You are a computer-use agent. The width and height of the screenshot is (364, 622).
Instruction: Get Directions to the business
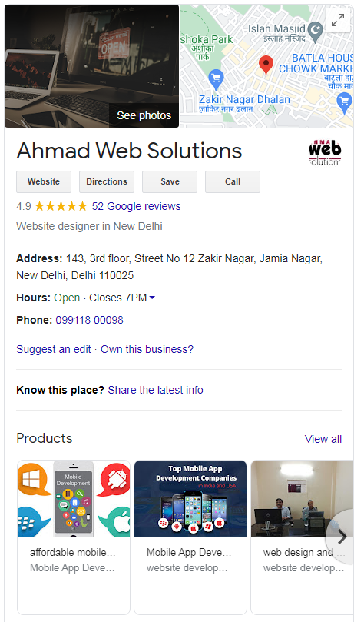click(107, 181)
